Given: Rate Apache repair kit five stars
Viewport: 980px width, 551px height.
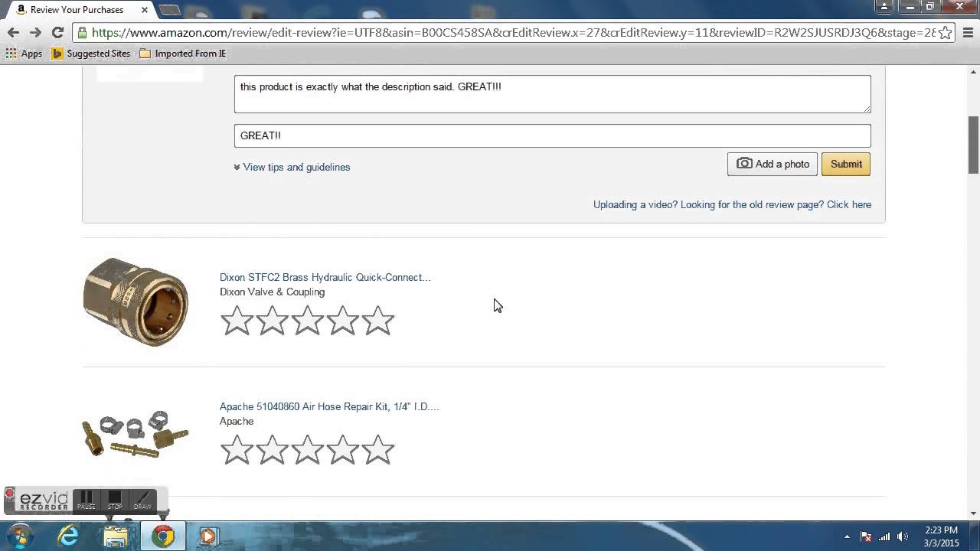Looking at the screenshot, I should pyautogui.click(x=377, y=450).
